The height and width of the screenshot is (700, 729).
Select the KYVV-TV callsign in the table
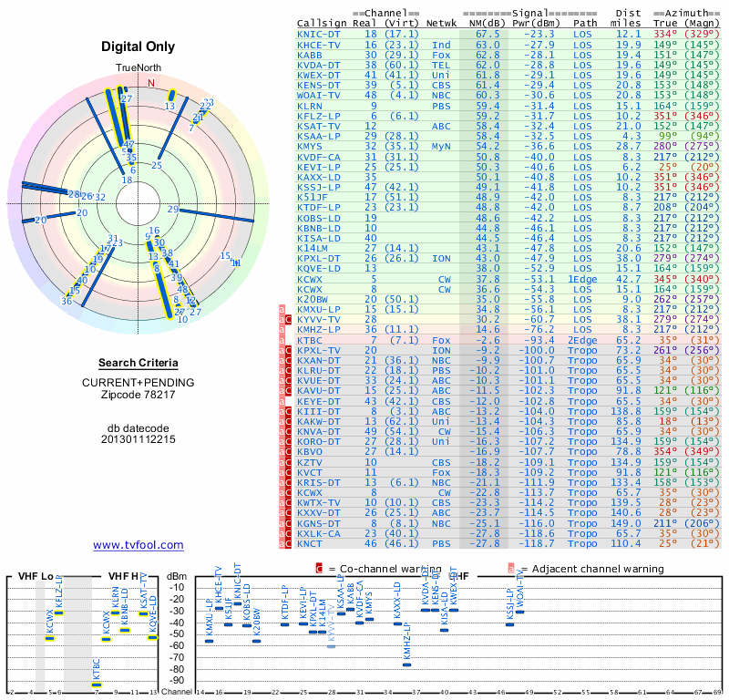(x=318, y=320)
